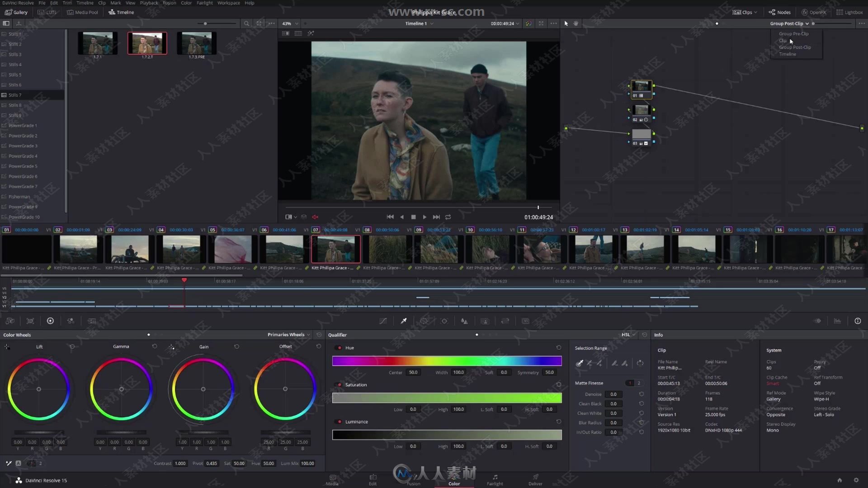Open the Motion Effects palette
The image size is (868, 488).
click(92, 321)
